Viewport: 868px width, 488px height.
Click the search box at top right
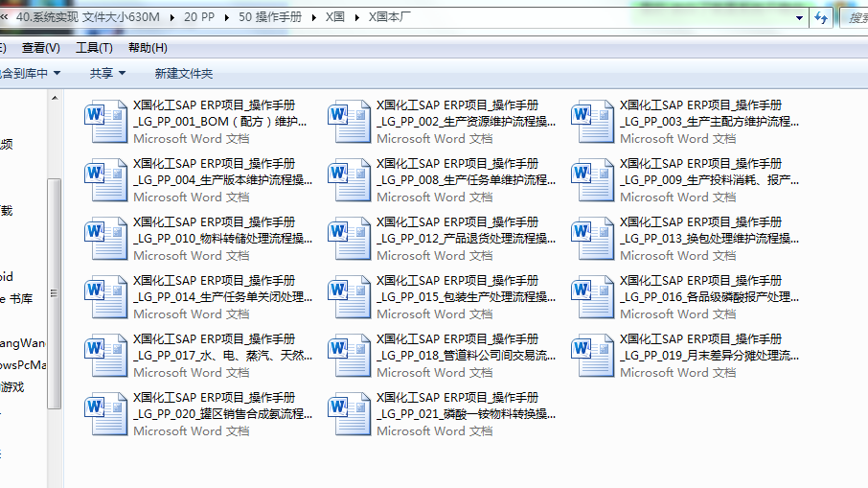[x=852, y=18]
